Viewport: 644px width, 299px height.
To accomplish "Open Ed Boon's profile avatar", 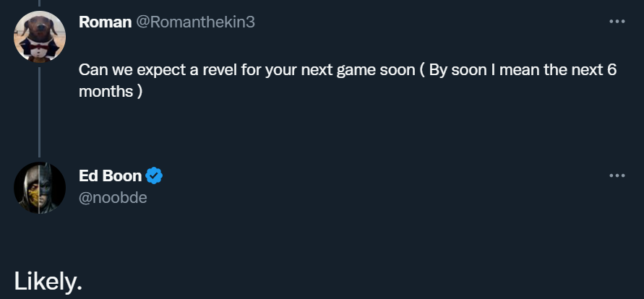I will coord(40,188).
